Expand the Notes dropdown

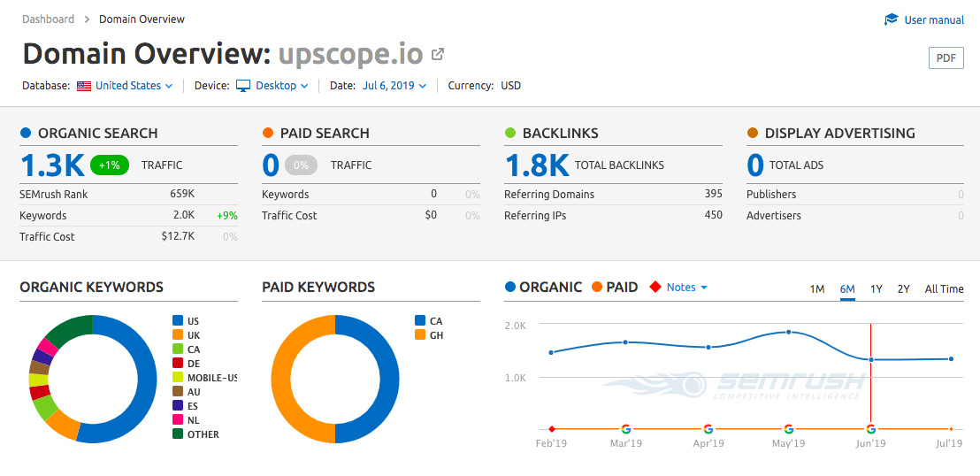click(687, 287)
